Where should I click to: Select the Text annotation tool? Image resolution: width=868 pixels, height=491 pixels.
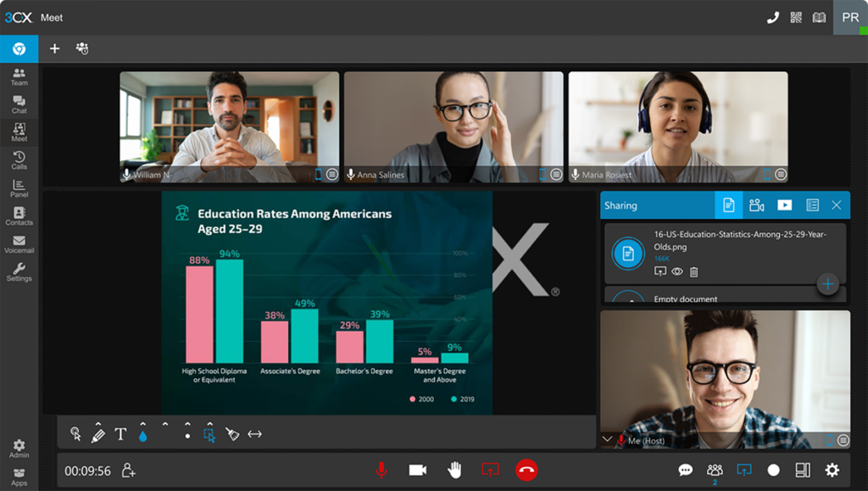point(120,434)
